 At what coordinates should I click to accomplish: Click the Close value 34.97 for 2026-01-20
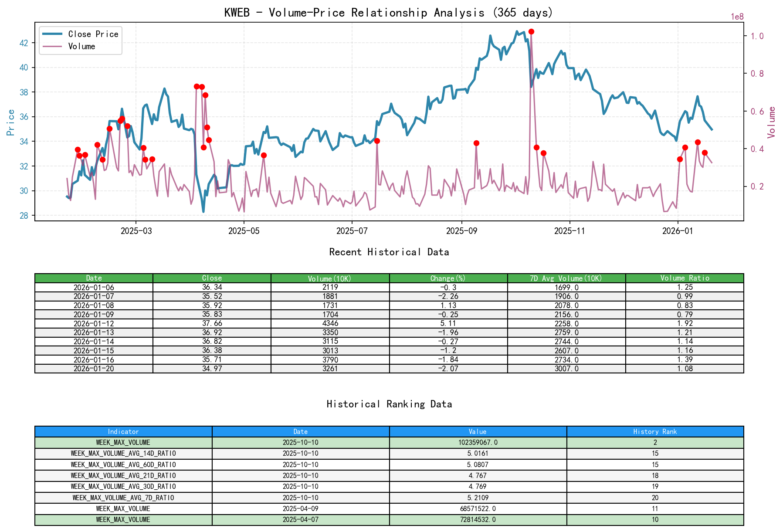[211, 368]
